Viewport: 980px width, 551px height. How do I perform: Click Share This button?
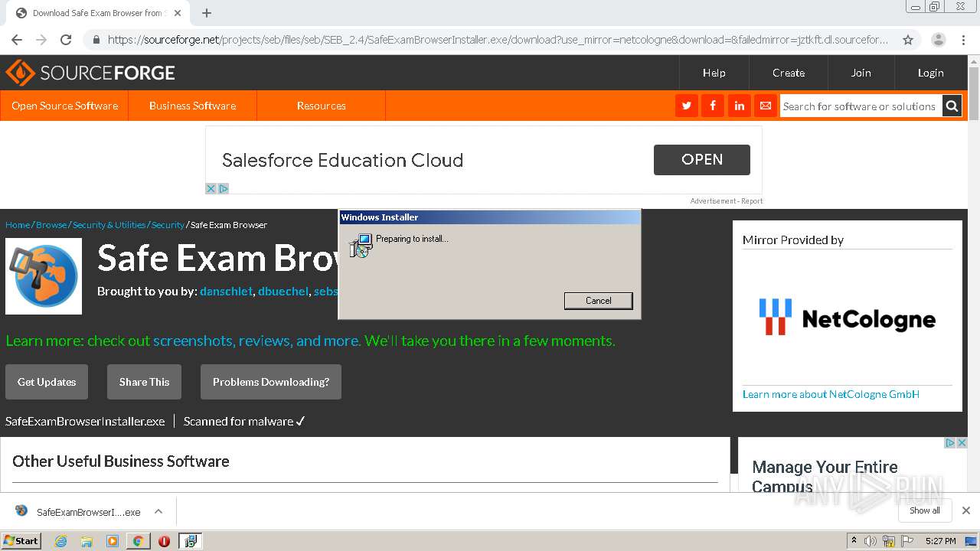(x=144, y=382)
